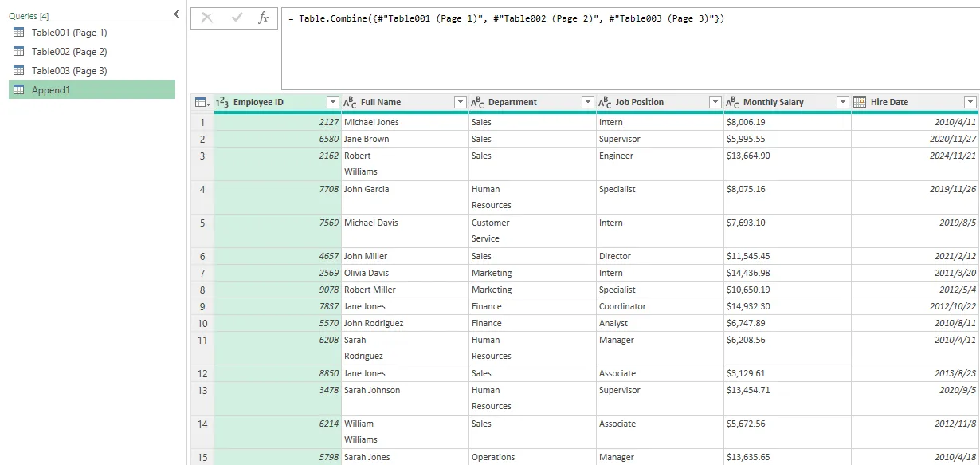Click the Director job position cell

click(x=660, y=256)
